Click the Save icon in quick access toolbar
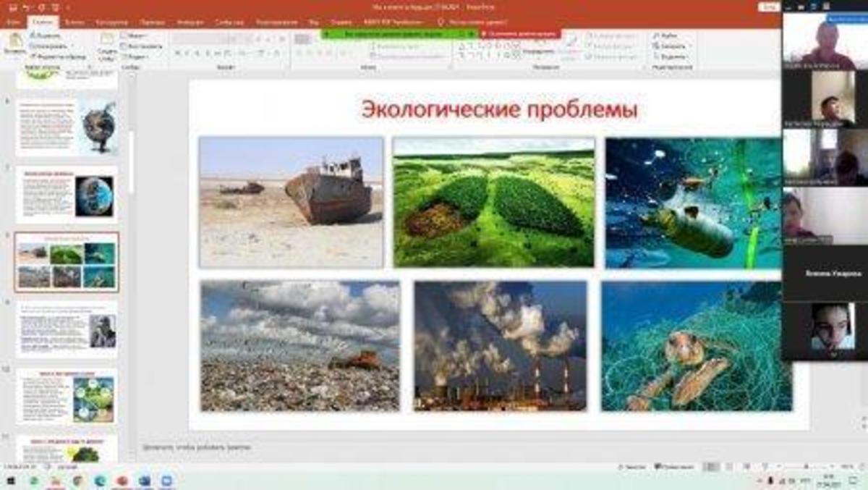This screenshot has width=868, height=490. click(x=13, y=7)
